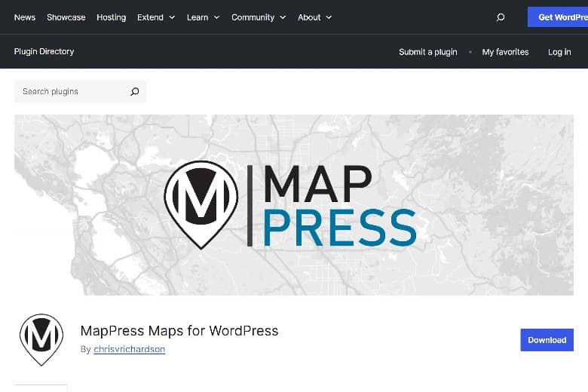Open the About menu label

point(309,17)
